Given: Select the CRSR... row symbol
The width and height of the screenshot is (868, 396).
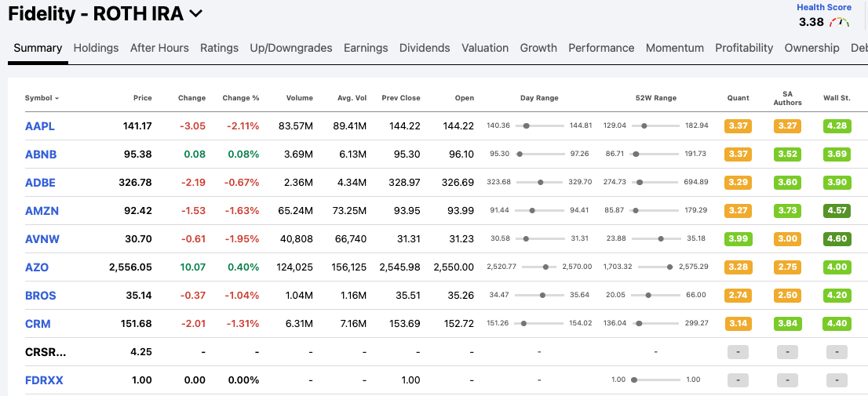Looking at the screenshot, I should pyautogui.click(x=46, y=352).
